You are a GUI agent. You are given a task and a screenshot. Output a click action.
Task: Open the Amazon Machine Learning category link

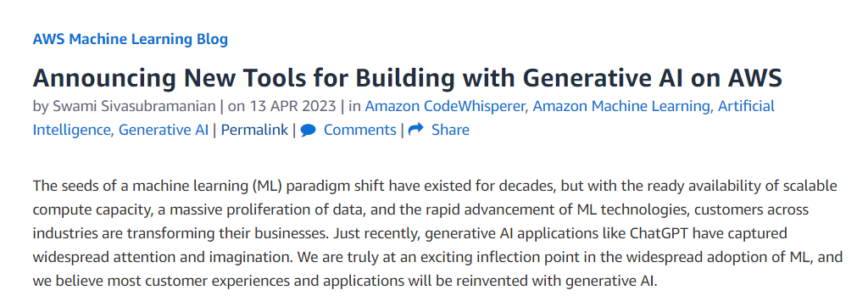(x=622, y=106)
